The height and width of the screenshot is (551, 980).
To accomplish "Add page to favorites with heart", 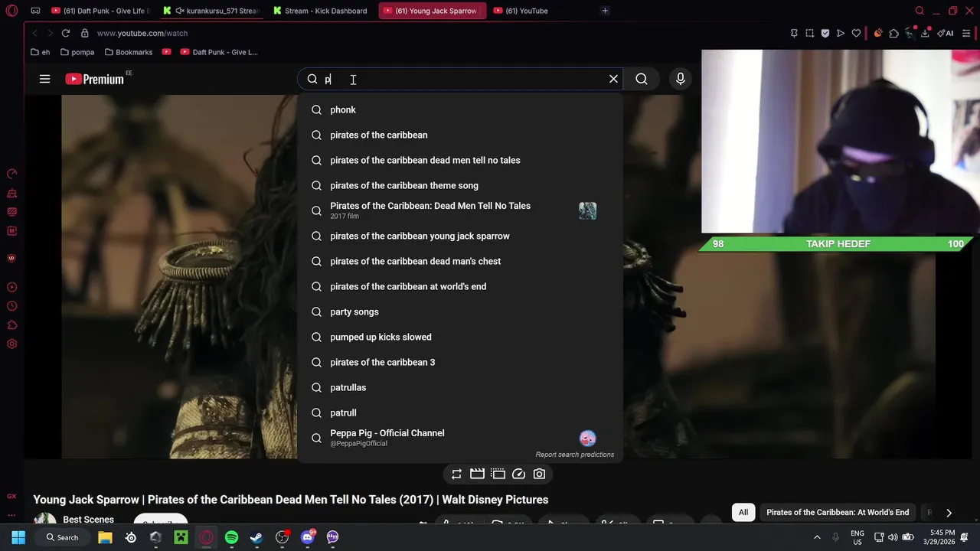I will tap(856, 33).
